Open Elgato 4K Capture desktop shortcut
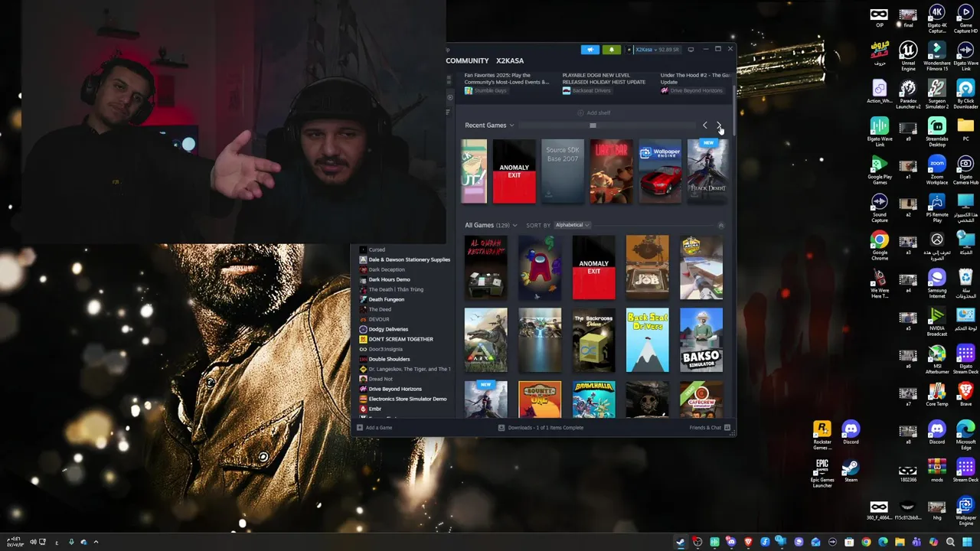The height and width of the screenshot is (551, 980). click(937, 18)
